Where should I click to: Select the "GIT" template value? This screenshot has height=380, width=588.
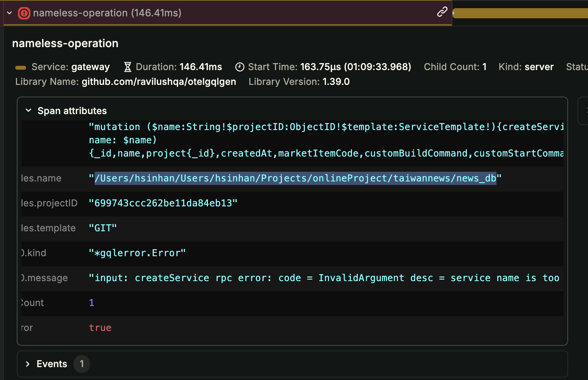(103, 228)
